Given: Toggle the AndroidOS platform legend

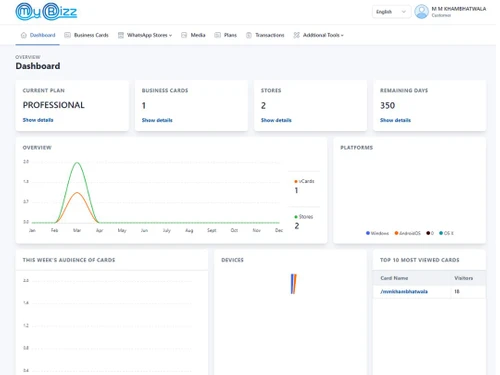Looking at the screenshot, I should pos(407,233).
